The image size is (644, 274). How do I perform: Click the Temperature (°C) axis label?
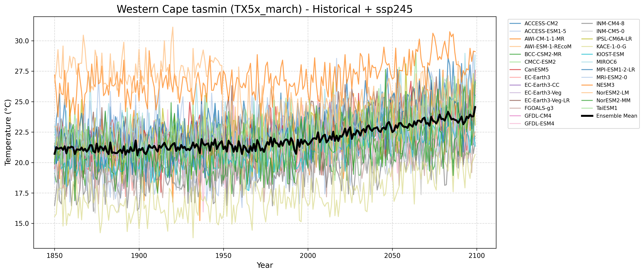pyautogui.click(x=8, y=132)
